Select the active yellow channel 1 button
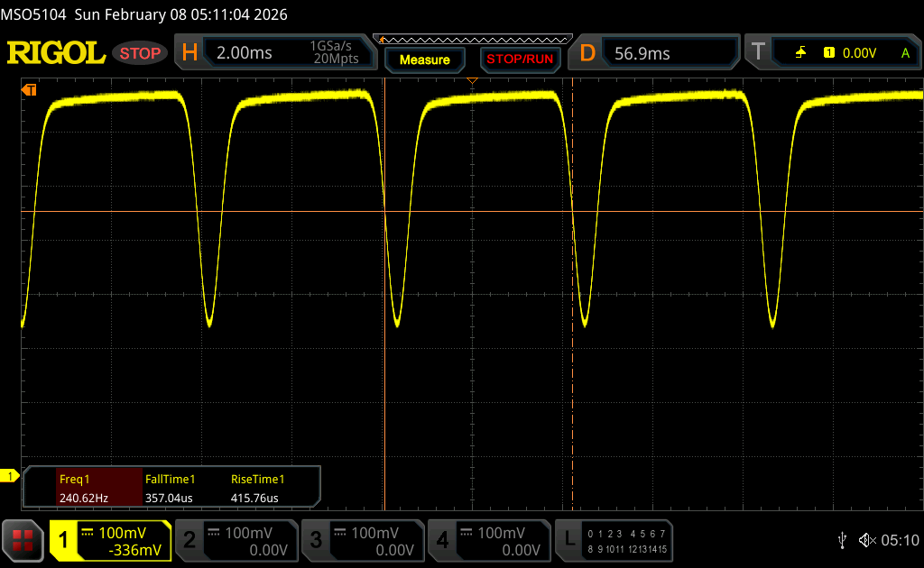The image size is (924, 568). click(x=110, y=540)
